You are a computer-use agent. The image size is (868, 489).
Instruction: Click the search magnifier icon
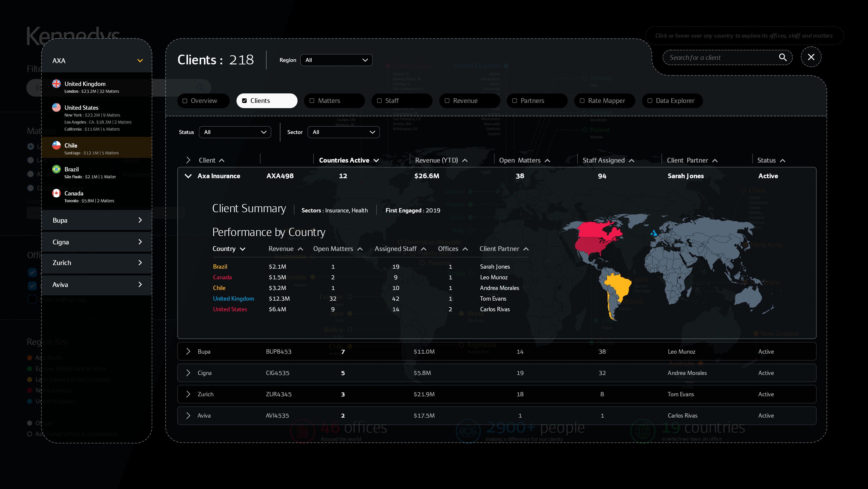click(782, 57)
